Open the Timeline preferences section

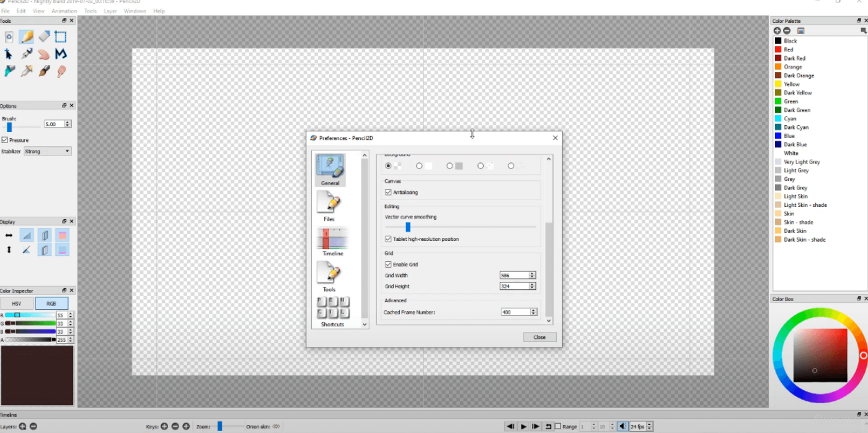(x=332, y=242)
